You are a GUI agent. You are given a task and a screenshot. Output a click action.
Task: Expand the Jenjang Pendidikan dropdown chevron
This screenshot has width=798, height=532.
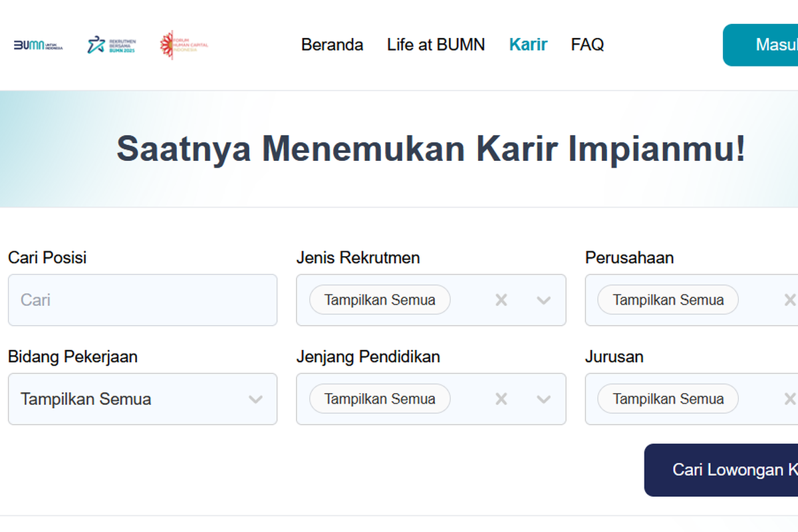pyautogui.click(x=543, y=399)
